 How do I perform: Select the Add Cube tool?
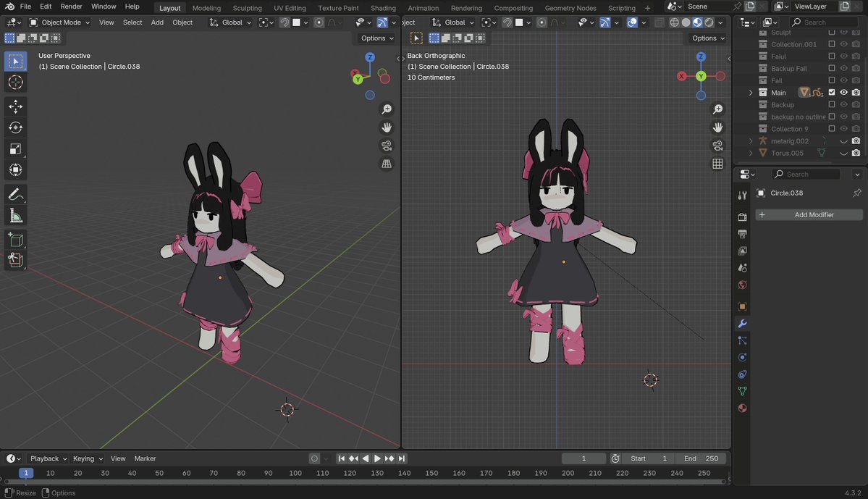[x=15, y=240]
